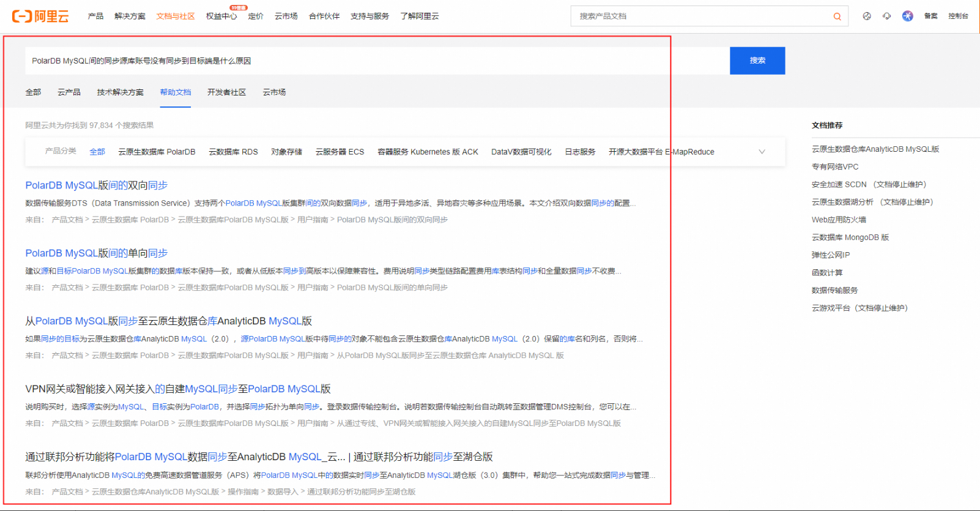Open recommended doc 云游戏平台

pos(859,309)
